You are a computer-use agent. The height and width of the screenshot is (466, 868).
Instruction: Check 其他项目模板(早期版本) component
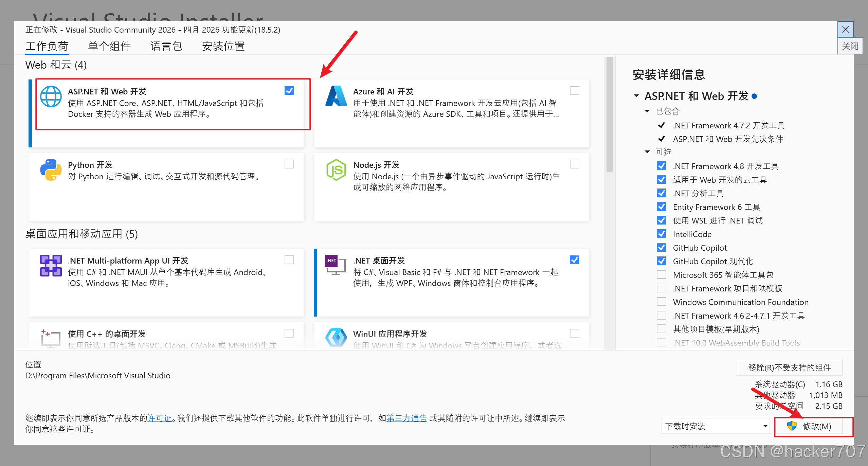662,329
